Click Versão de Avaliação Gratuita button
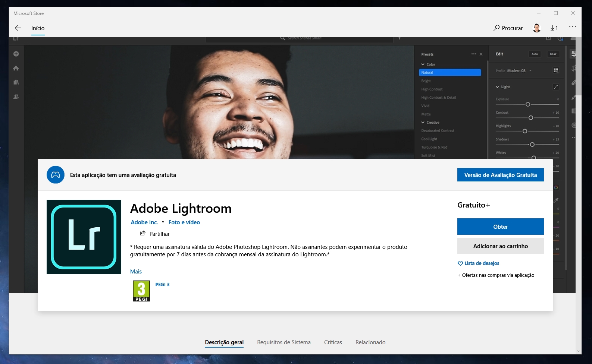Image resolution: width=592 pixels, height=364 pixels. 500,175
